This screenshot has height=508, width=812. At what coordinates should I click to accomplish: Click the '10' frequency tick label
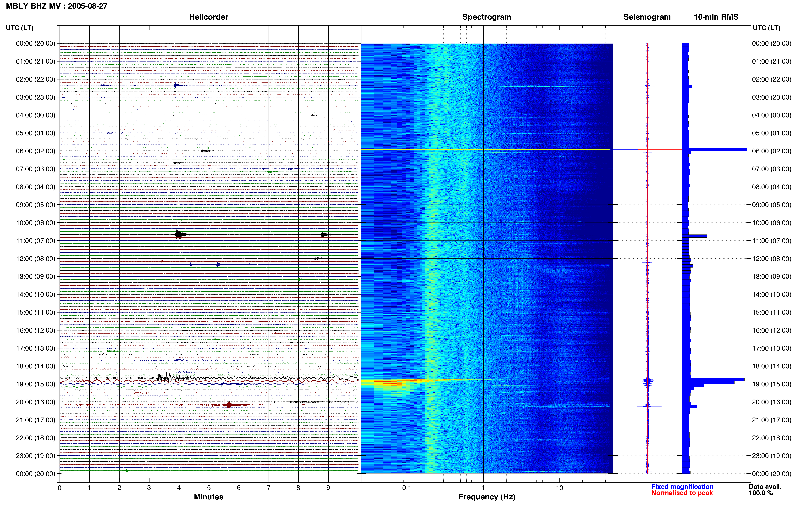559,488
